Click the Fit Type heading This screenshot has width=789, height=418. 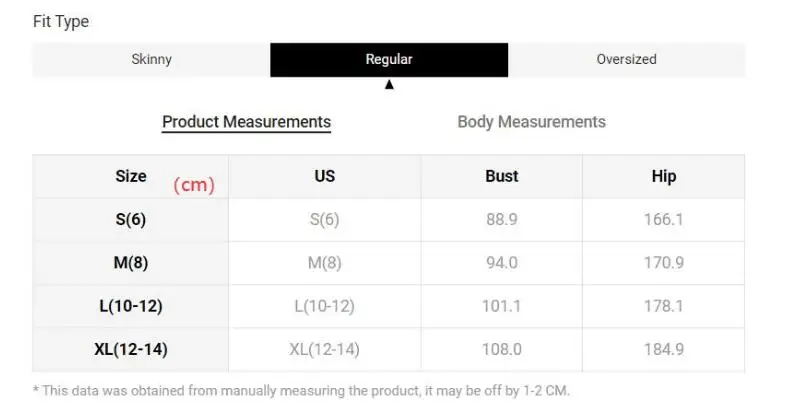tap(61, 21)
